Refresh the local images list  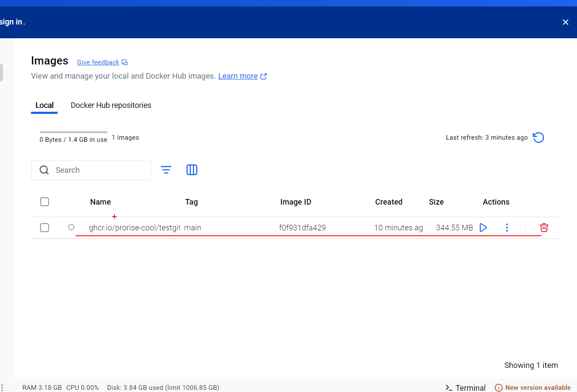pos(538,138)
